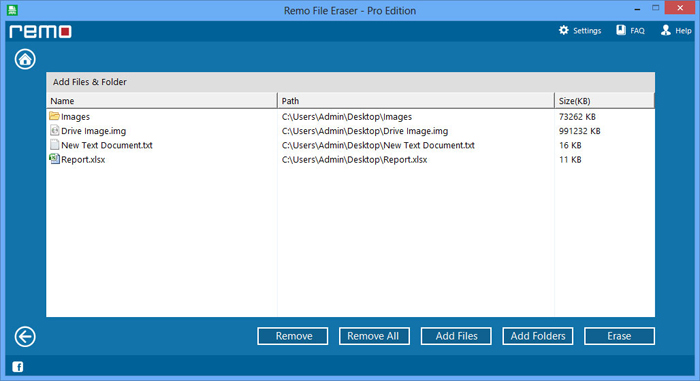Minimize the Remo File Eraser window
This screenshot has width=700, height=381.
pos(637,8)
